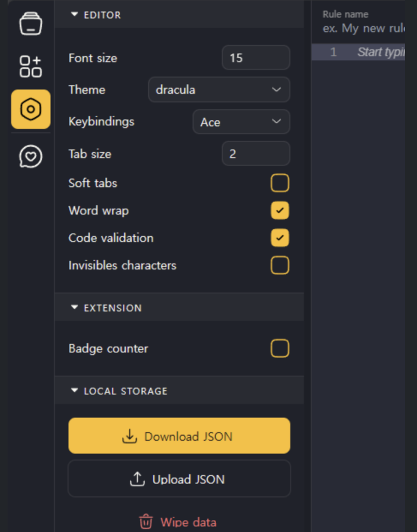Click the Code validation label
The image size is (417, 532).
pos(111,238)
